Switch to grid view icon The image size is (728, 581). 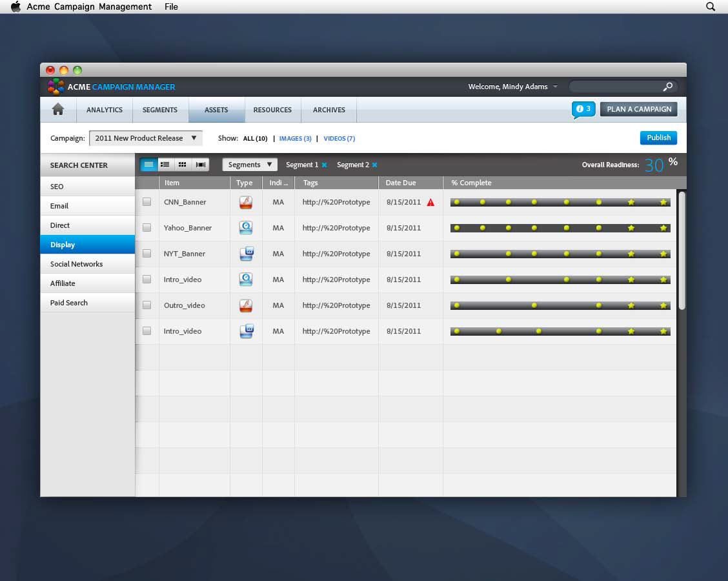pyautogui.click(x=183, y=165)
